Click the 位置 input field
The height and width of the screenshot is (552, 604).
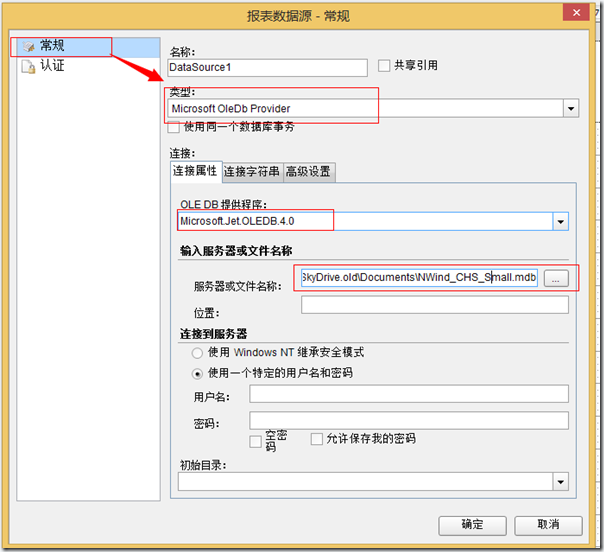[435, 305]
